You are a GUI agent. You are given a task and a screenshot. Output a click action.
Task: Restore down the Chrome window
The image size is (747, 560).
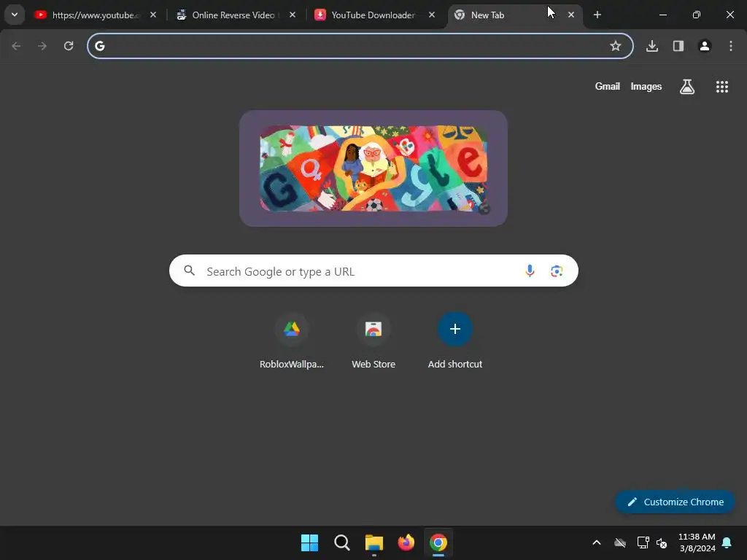click(x=697, y=15)
